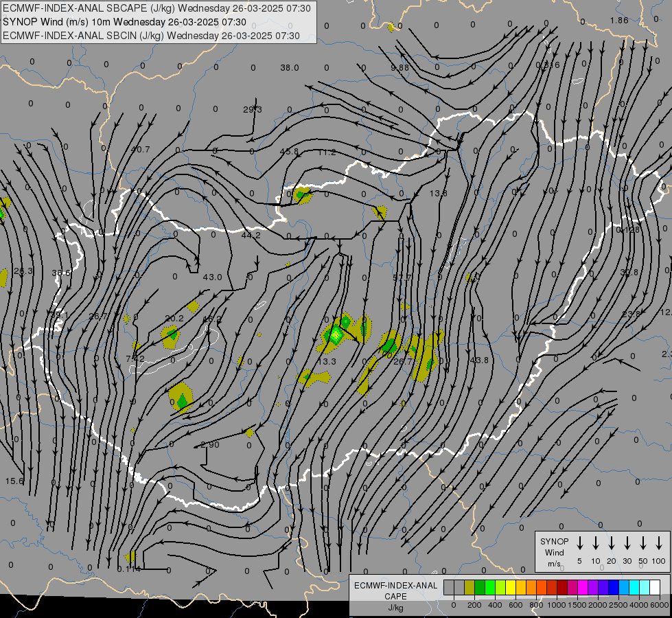Click the 0.114 value near the bottom
The image size is (672, 618).
[129, 569]
